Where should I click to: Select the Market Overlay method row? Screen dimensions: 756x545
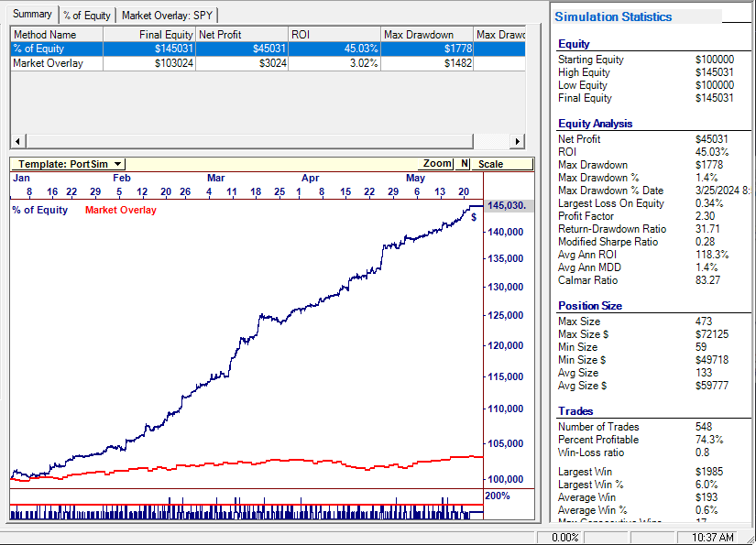tap(268, 63)
